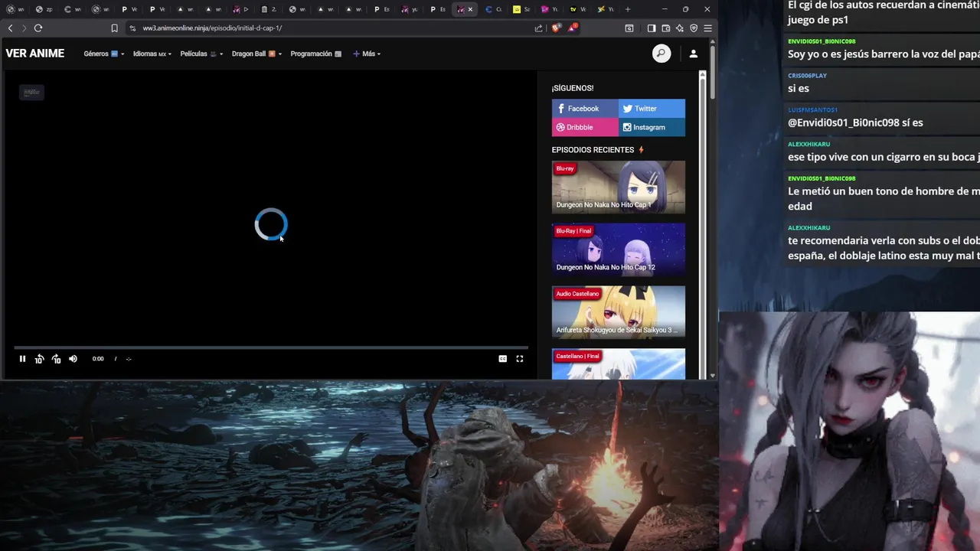Open the Brave Rewards triangle icon

coord(573,28)
